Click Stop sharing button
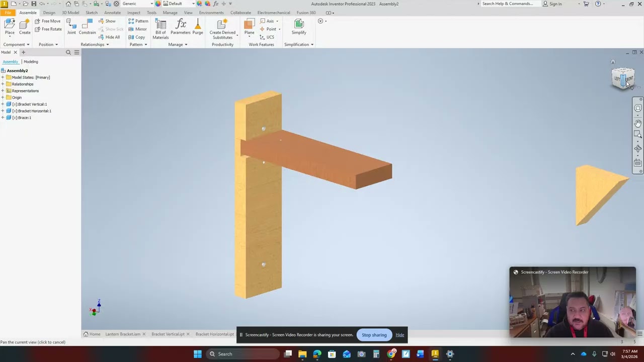 pyautogui.click(x=374, y=335)
